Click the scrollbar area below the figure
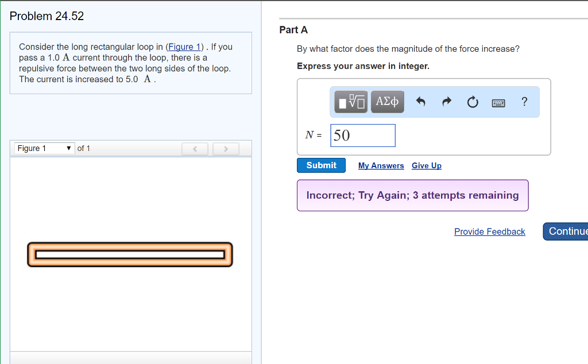Image resolution: width=588 pixels, height=364 pixels. (x=130, y=358)
